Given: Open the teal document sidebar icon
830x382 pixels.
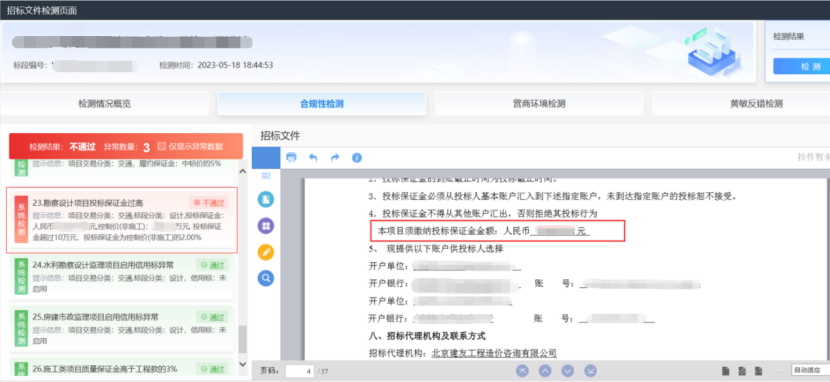Looking at the screenshot, I should [266, 199].
